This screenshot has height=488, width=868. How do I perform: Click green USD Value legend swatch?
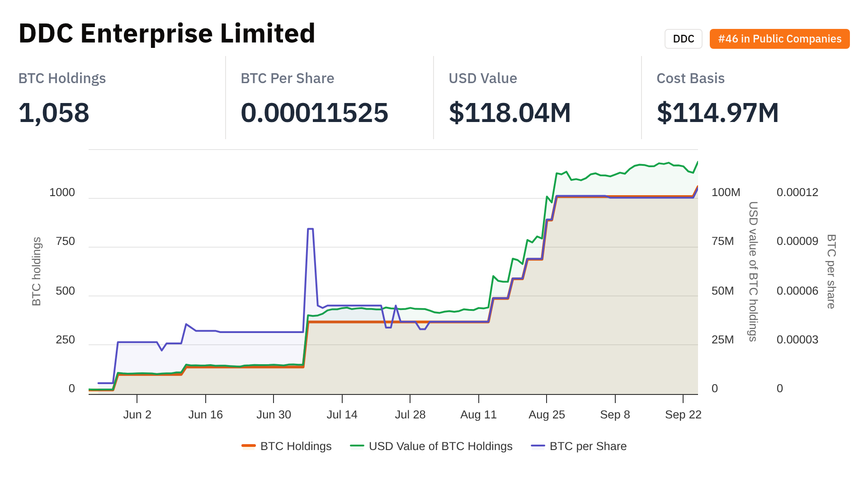pos(357,446)
